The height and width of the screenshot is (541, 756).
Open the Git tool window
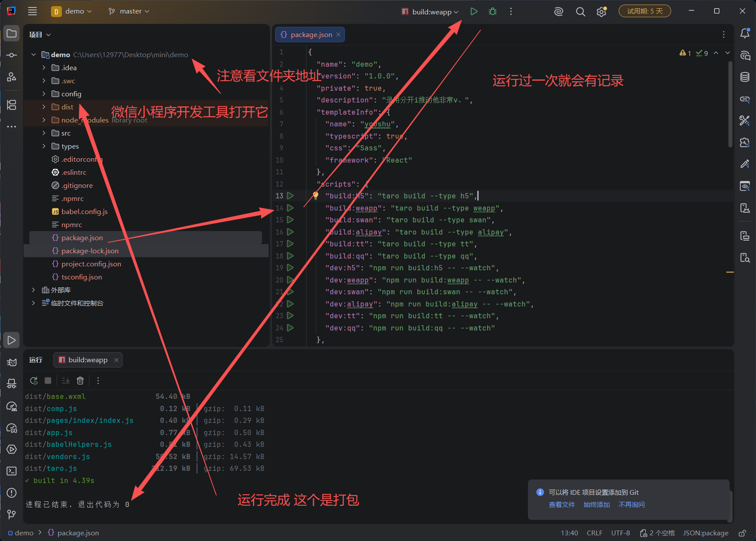[12, 515]
